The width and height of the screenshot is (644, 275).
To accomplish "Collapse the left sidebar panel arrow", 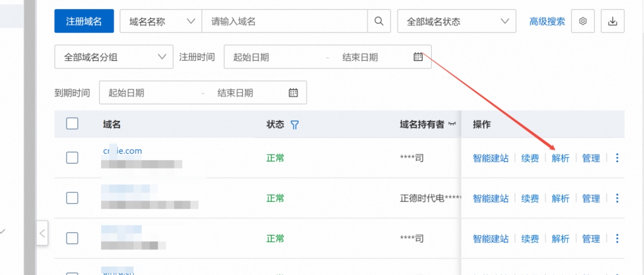I will [42, 233].
